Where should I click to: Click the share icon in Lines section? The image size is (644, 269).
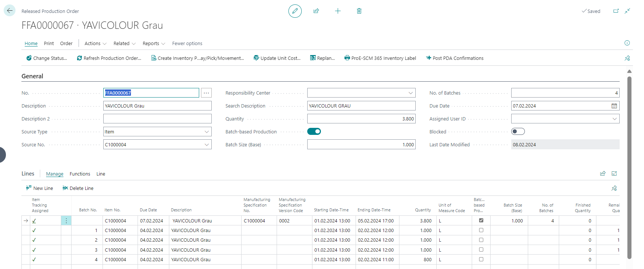click(603, 174)
